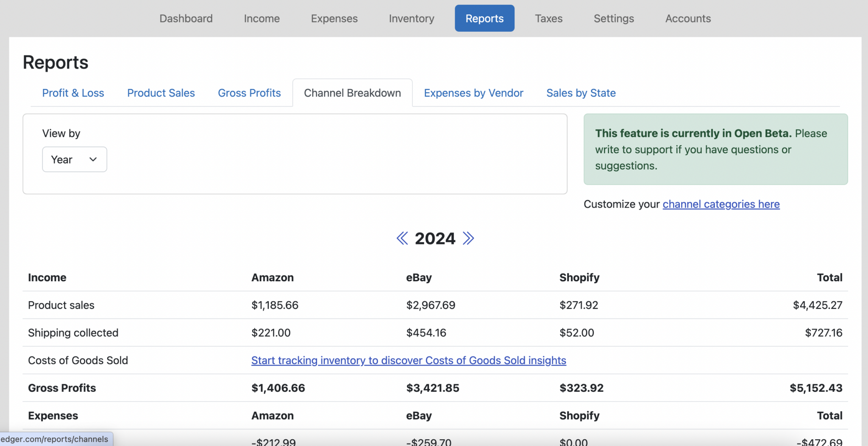Open application Settings
This screenshot has height=446, width=868.
coord(614,18)
